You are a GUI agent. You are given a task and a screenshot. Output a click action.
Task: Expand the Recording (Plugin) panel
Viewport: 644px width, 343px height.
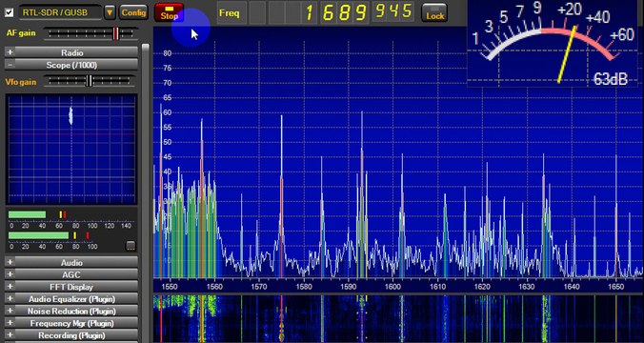[x=71, y=335]
